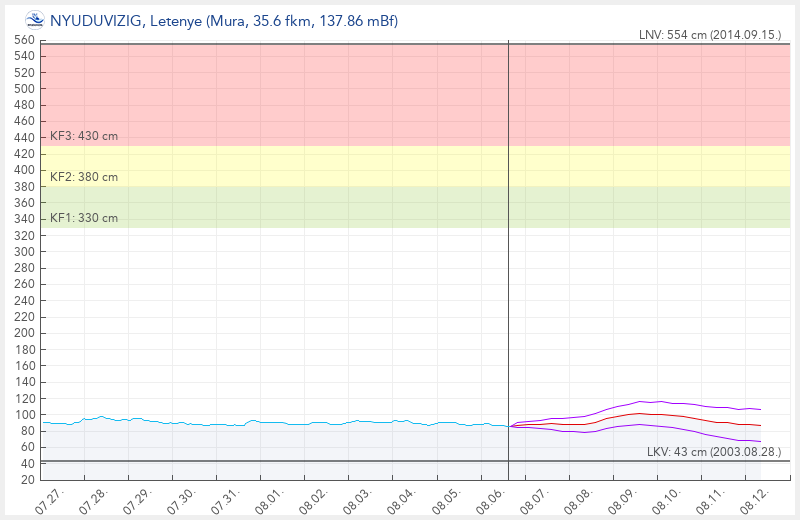The width and height of the screenshot is (800, 520).
Task: Click the 07.28. date axis label
Action: [94, 500]
